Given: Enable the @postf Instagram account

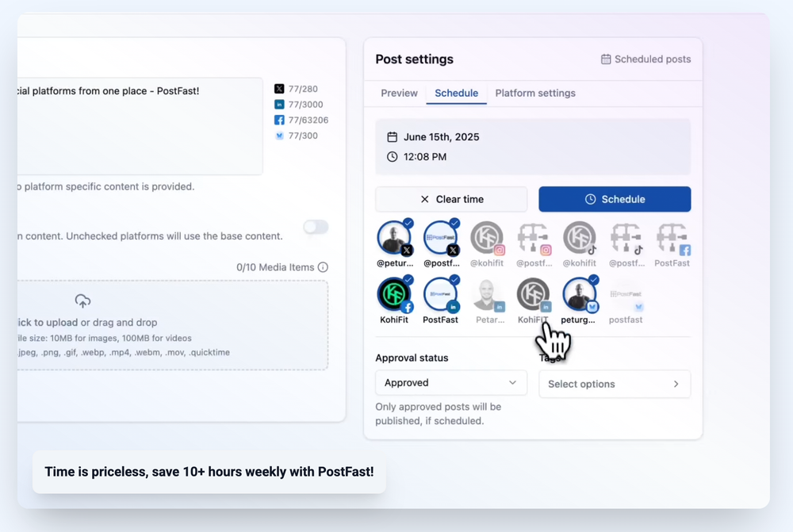Looking at the screenshot, I should pos(533,237).
